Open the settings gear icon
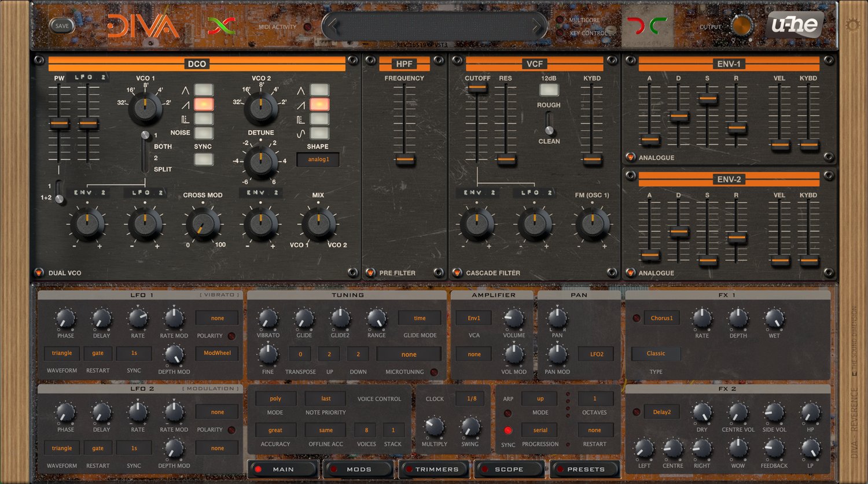 [852, 25]
